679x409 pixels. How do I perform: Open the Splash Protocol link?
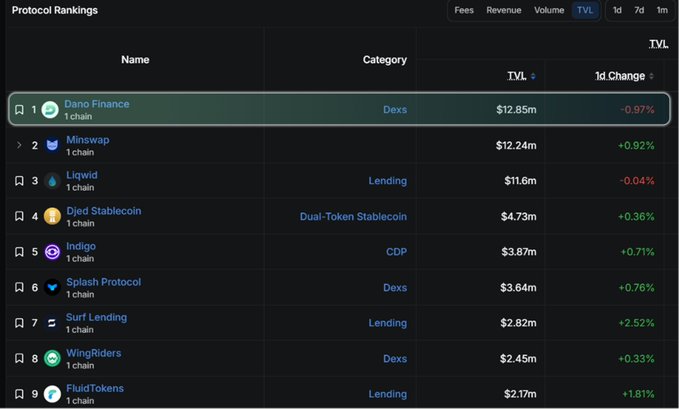[x=103, y=282]
